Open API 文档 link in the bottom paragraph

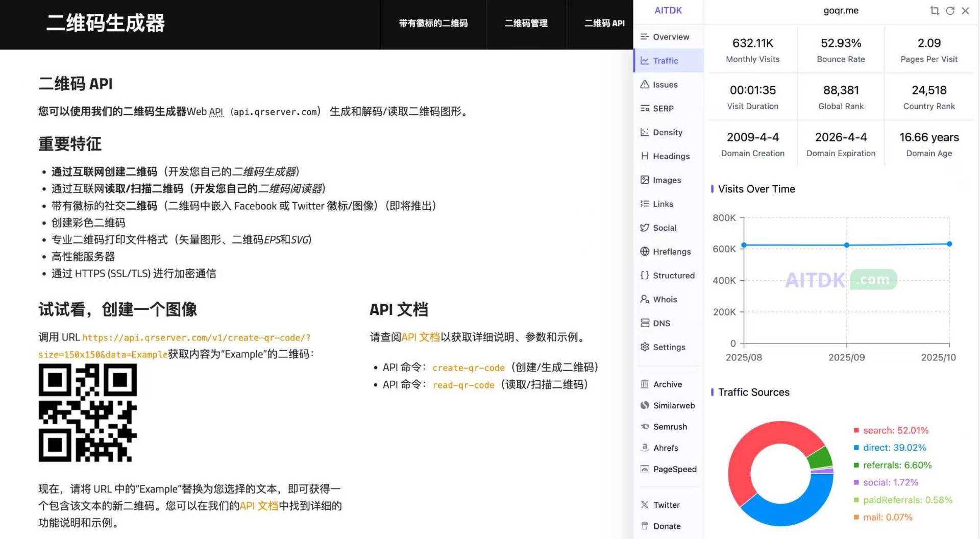pos(259,506)
